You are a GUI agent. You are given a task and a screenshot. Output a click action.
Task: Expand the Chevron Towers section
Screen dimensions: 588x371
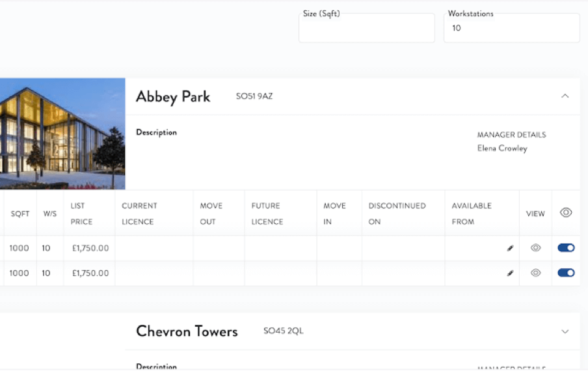(565, 331)
